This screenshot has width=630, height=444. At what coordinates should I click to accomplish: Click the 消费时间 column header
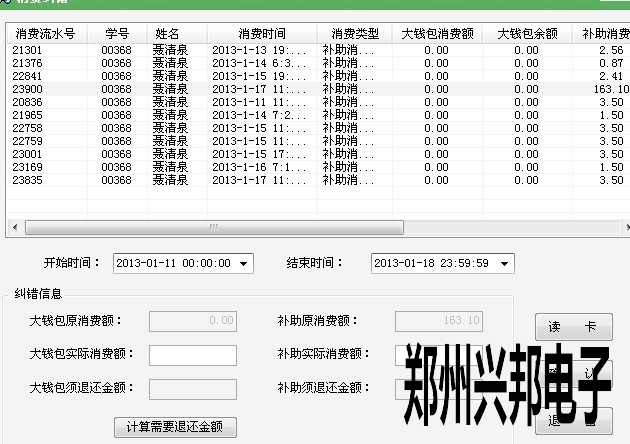[261, 34]
